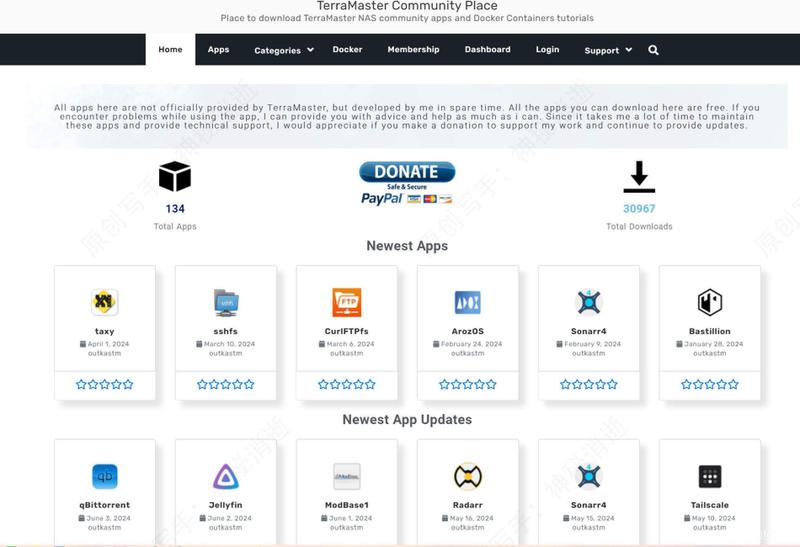Open the qBittorrent title link
The height and width of the screenshot is (547, 800).
click(x=105, y=505)
